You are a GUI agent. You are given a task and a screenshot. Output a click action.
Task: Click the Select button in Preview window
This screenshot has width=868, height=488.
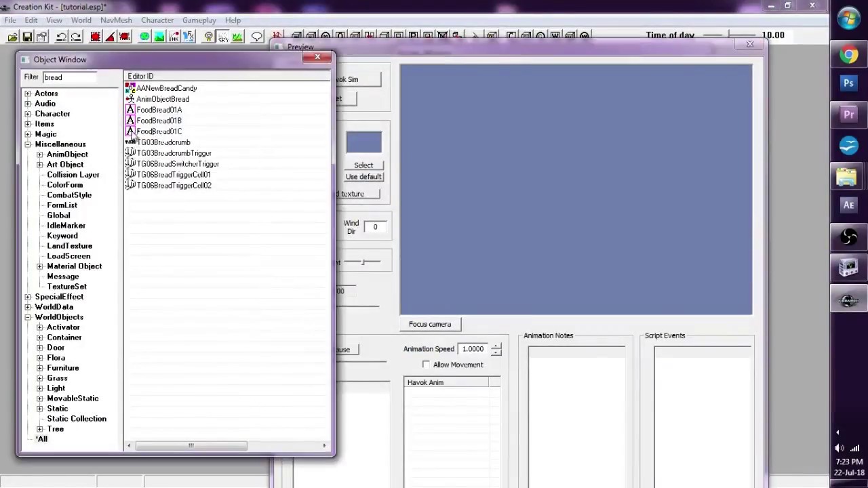(x=363, y=165)
